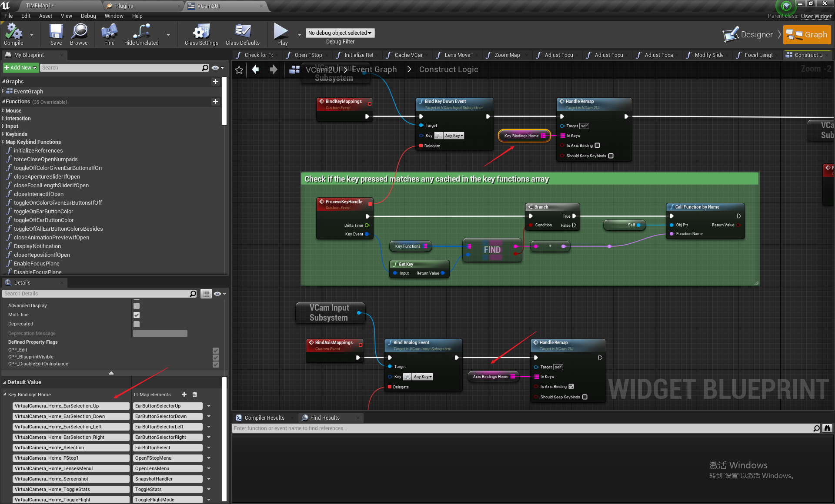Click Construct Logic breadcrumb

[x=448, y=70]
